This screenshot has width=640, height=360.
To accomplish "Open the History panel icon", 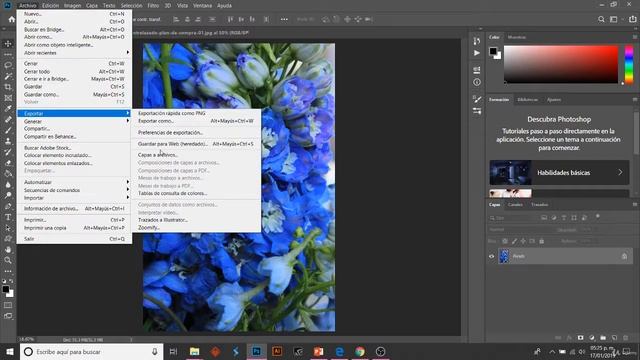I will 477,41.
